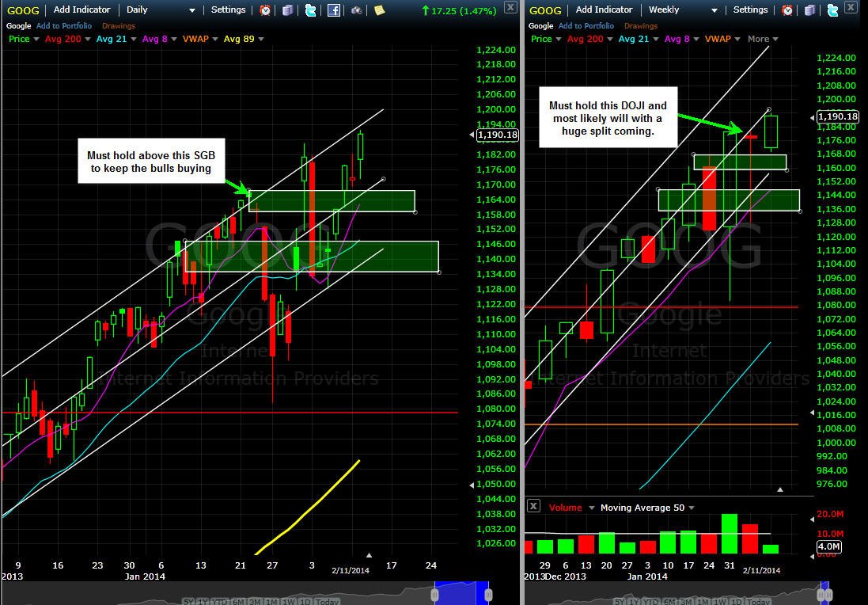Open the price alert alarm clock in Daily chart
The height and width of the screenshot is (605, 868).
click(x=265, y=10)
